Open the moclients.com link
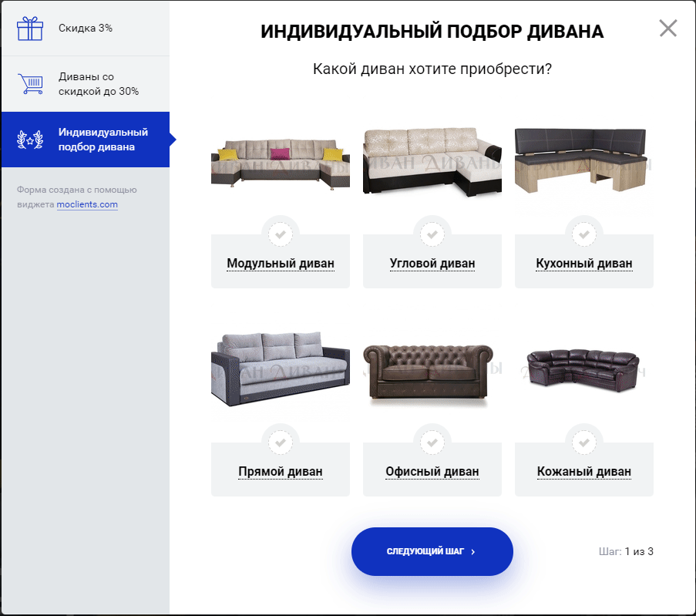The width and height of the screenshot is (696, 616). [87, 204]
